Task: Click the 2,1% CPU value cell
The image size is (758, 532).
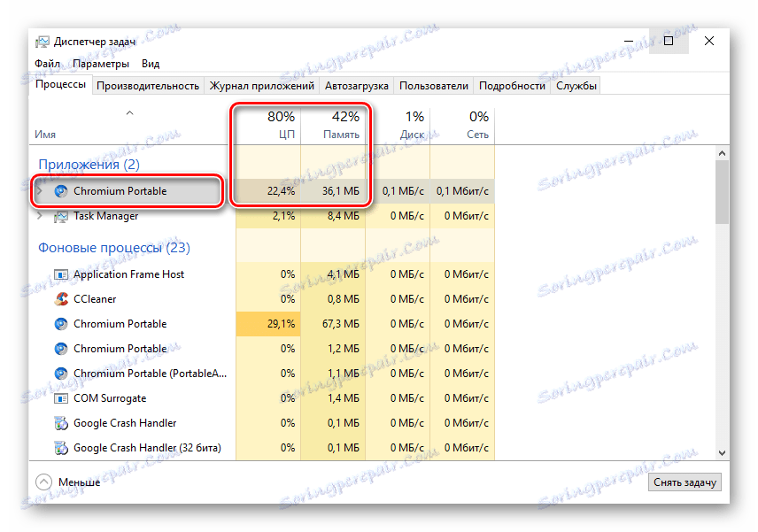Action: click(268, 216)
